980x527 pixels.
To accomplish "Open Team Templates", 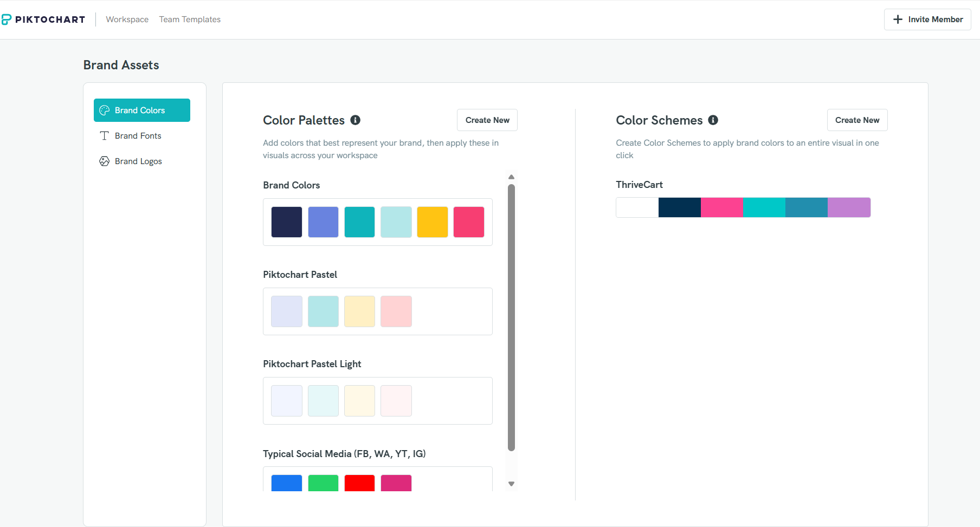I will click(x=190, y=19).
